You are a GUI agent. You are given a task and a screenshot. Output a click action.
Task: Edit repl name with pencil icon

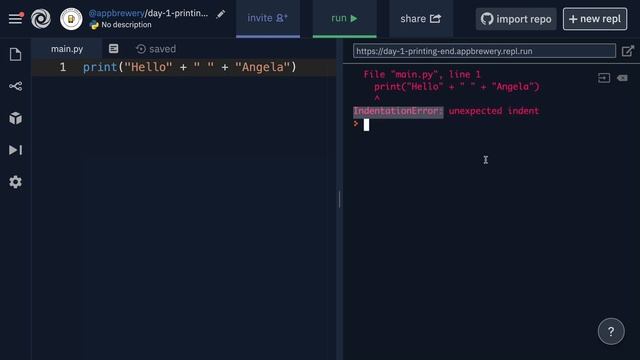pos(221,14)
